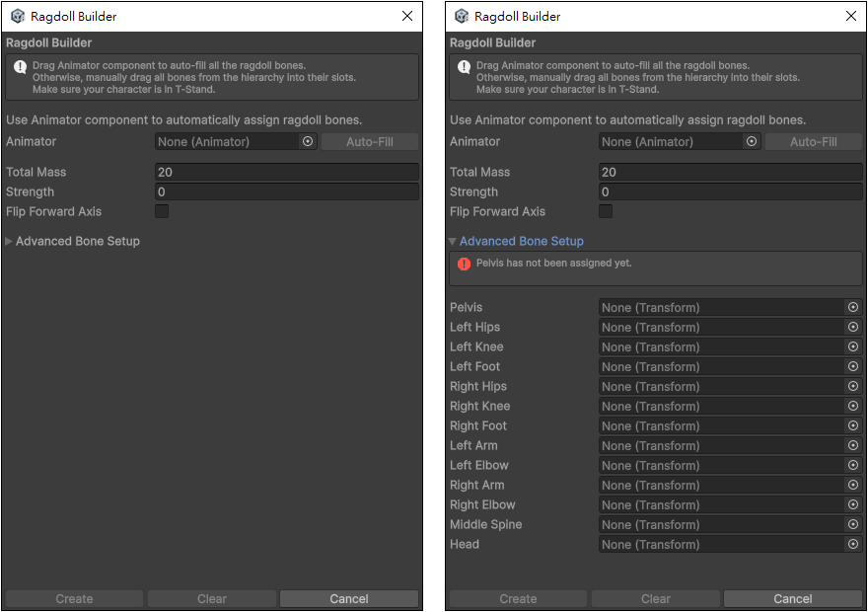Open object picker for Left Elbow transform

click(x=853, y=465)
